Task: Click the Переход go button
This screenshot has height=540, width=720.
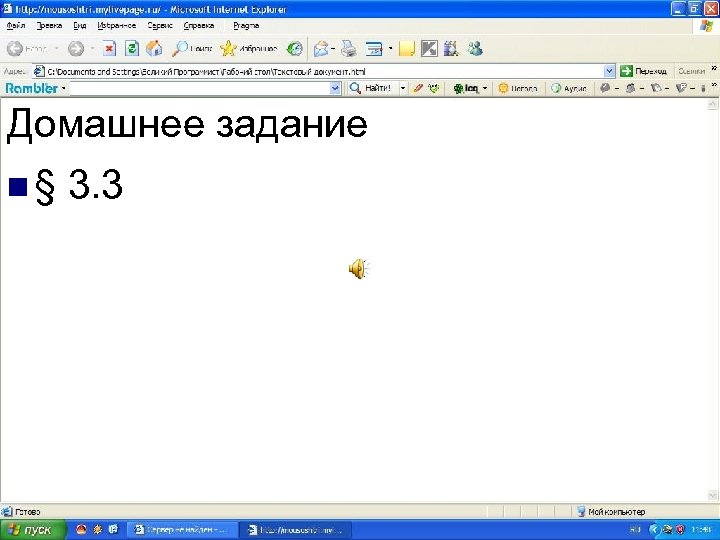Action: [x=643, y=71]
